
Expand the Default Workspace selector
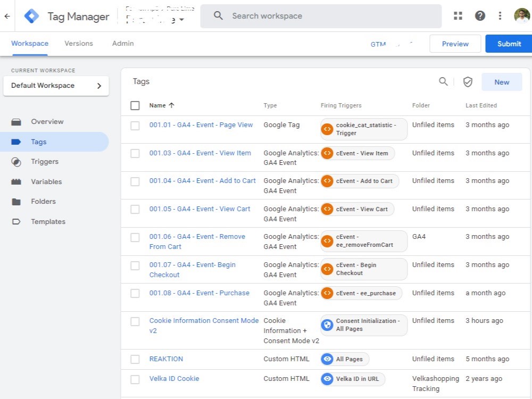point(56,86)
